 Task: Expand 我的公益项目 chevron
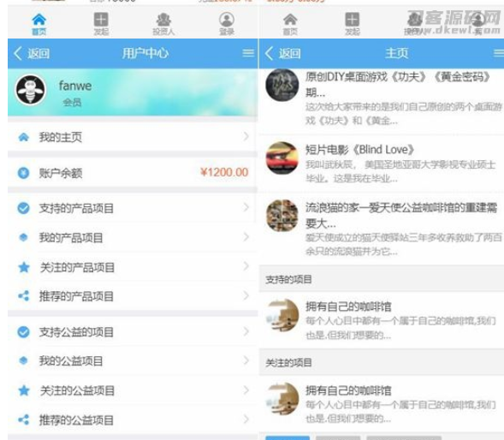tap(246, 360)
